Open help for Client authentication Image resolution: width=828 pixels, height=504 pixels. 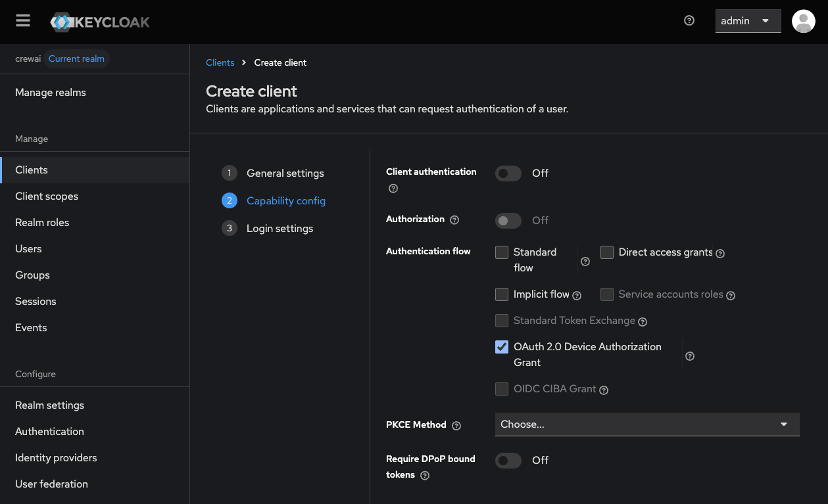[x=393, y=188]
